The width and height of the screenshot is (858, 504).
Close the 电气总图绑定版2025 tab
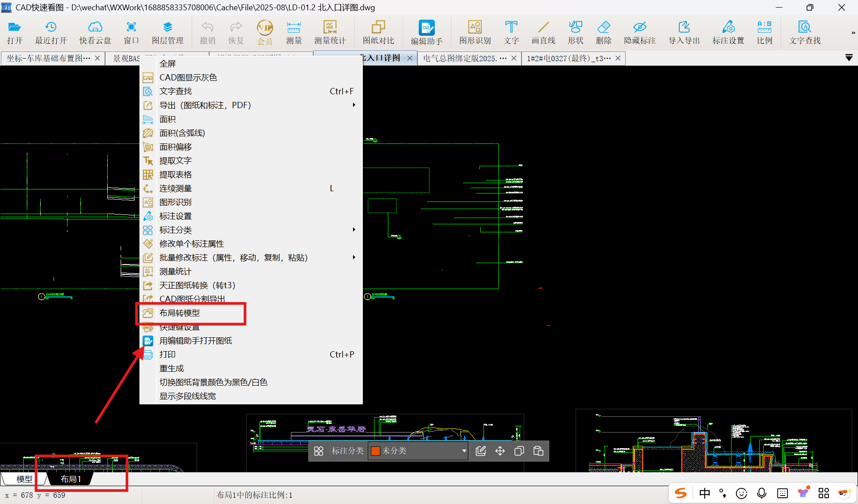click(x=514, y=58)
